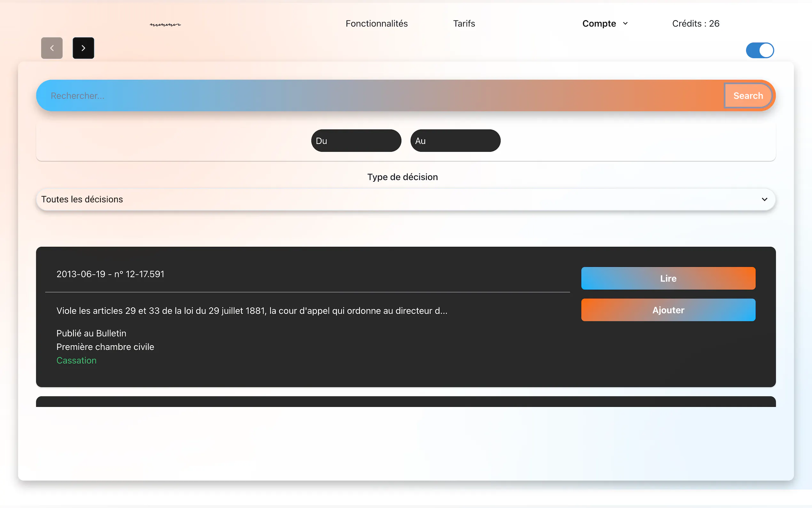Click the decision summary text excerpt
The image size is (812, 508).
point(252,311)
